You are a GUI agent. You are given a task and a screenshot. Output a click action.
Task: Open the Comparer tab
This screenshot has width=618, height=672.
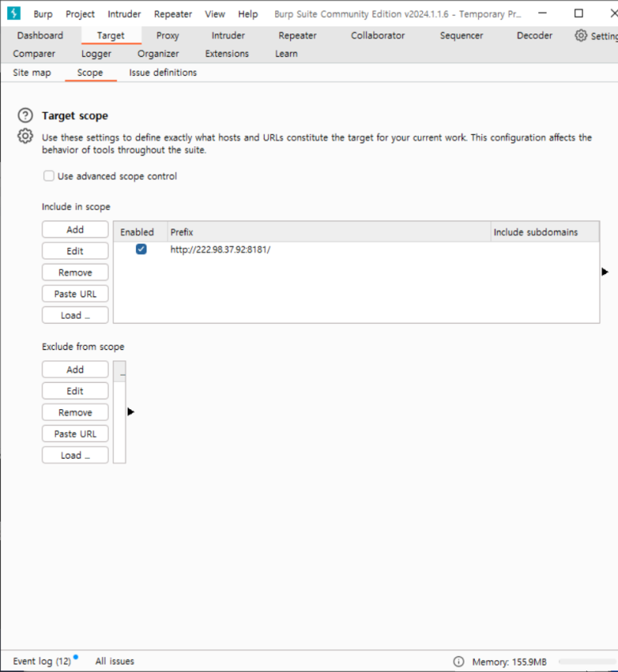click(34, 54)
